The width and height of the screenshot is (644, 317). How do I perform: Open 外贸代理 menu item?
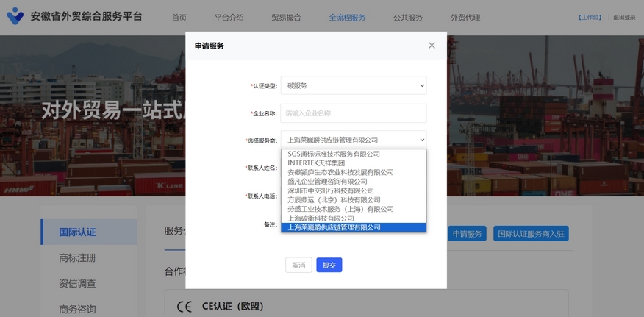465,18
